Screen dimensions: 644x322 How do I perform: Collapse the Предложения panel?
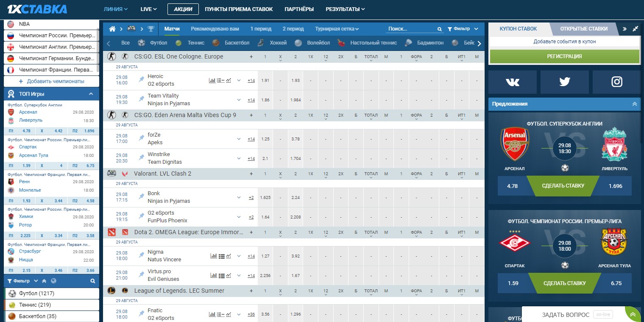(635, 104)
